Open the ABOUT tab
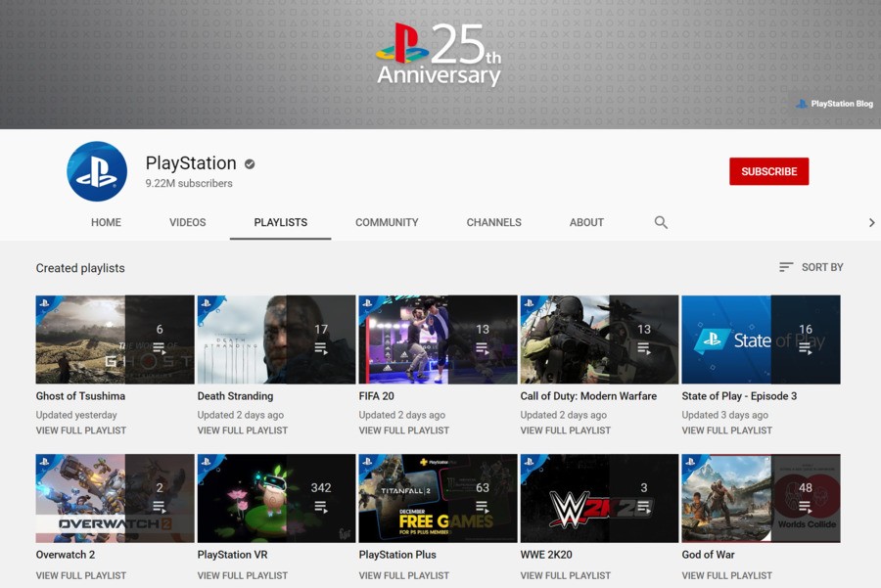This screenshot has height=588, width=881. [586, 222]
